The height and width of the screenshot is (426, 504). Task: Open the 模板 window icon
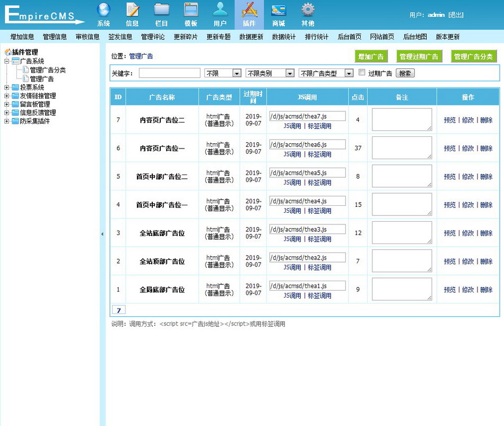pos(191,10)
